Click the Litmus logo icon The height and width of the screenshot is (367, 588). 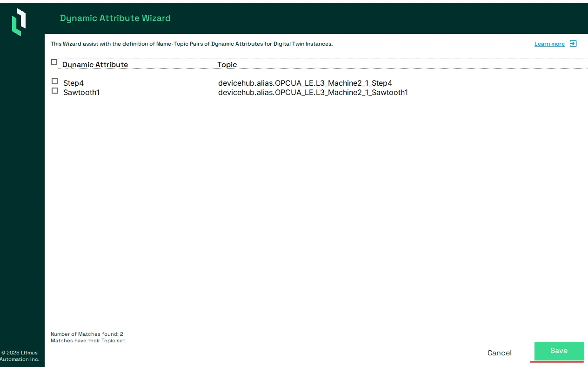pyautogui.click(x=19, y=22)
